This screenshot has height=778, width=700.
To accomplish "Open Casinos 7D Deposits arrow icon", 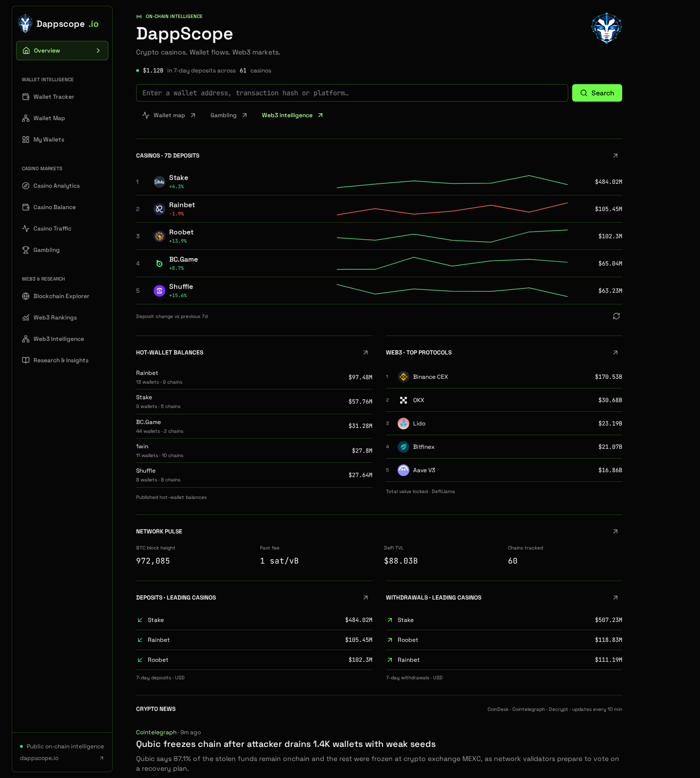I will (x=615, y=156).
